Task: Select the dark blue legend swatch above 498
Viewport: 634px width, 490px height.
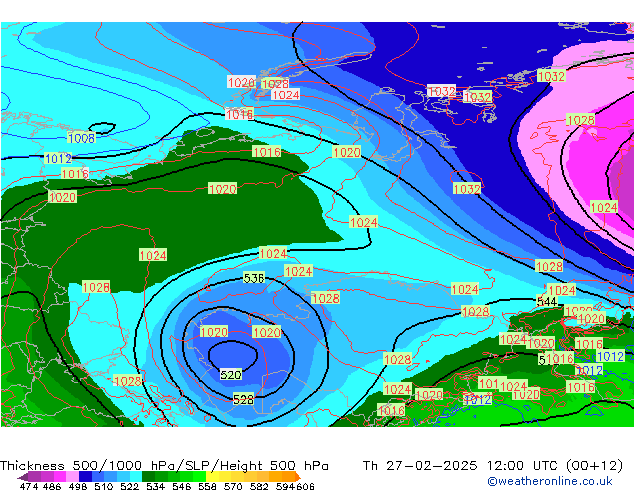Action: [85, 476]
